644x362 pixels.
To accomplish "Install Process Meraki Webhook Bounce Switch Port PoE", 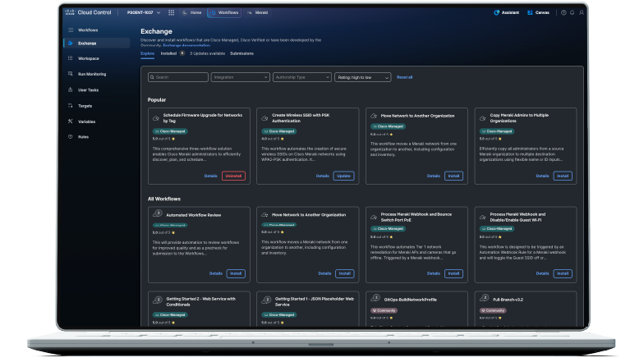I will point(453,274).
